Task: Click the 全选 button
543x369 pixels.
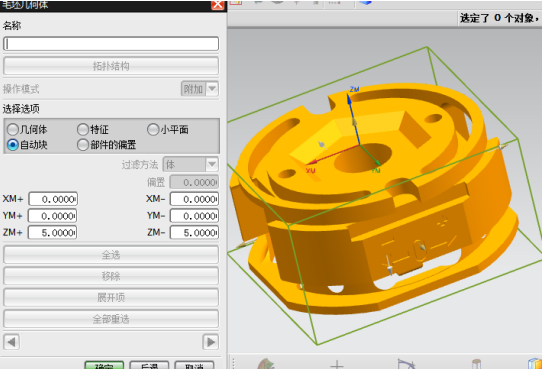Action: (111, 255)
